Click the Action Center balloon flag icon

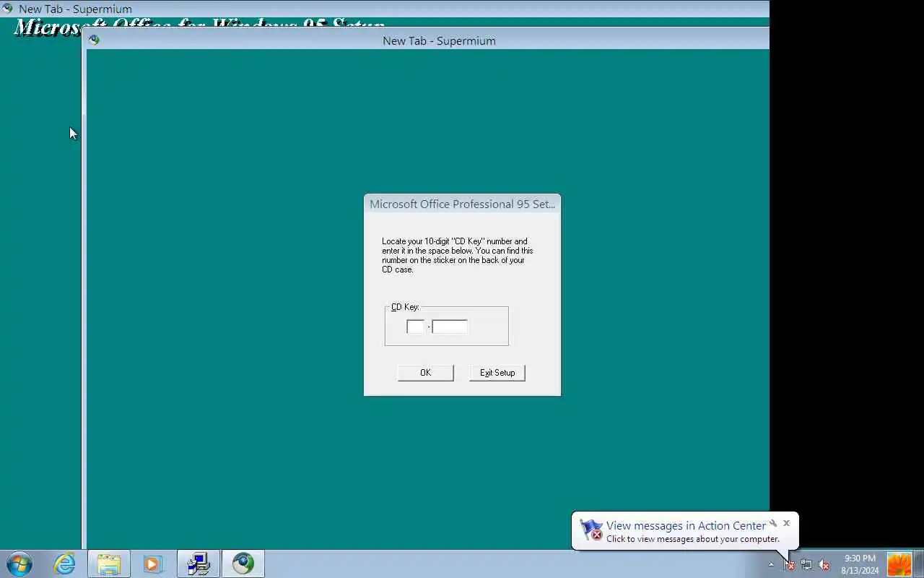[591, 530]
